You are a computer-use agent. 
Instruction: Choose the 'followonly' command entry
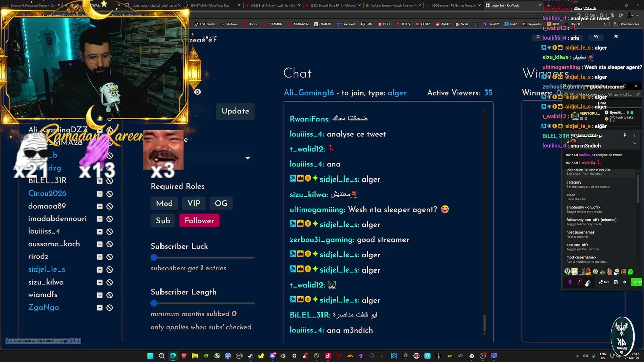(x=599, y=222)
